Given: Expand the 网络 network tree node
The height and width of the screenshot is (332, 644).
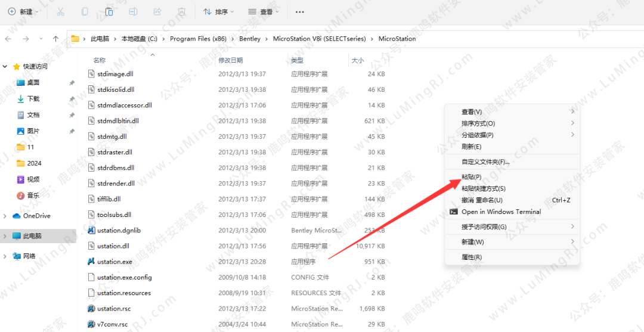Looking at the screenshot, I should [x=5, y=256].
